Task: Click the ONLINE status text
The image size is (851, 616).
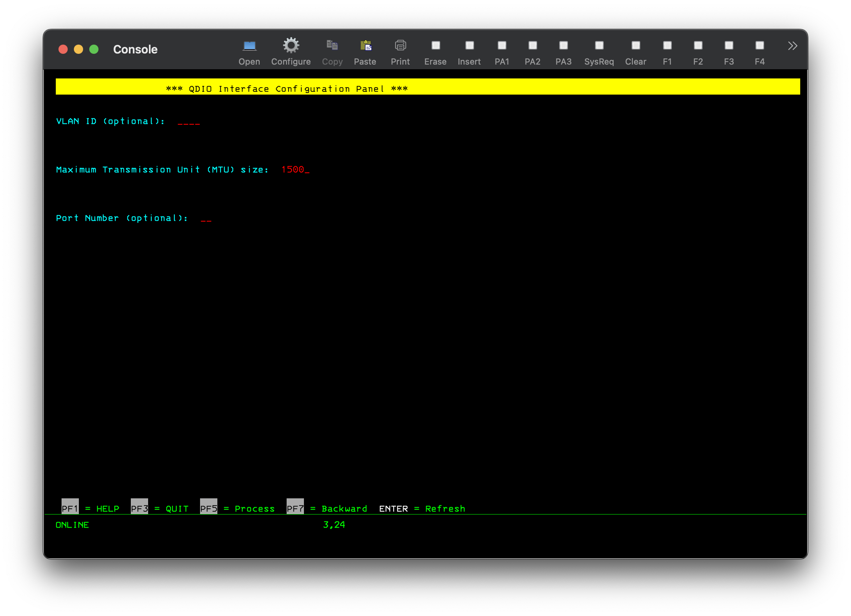Action: (72, 525)
